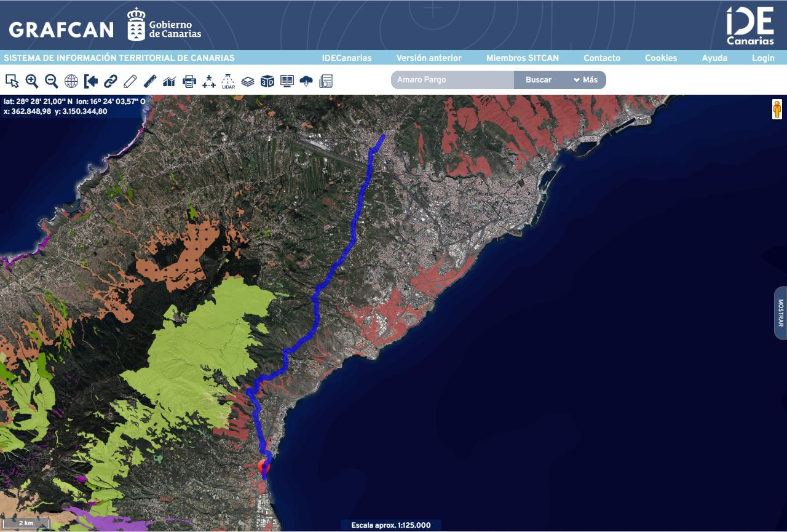Open the newspaper news icon
This screenshot has width=787, height=532.
(x=326, y=81)
